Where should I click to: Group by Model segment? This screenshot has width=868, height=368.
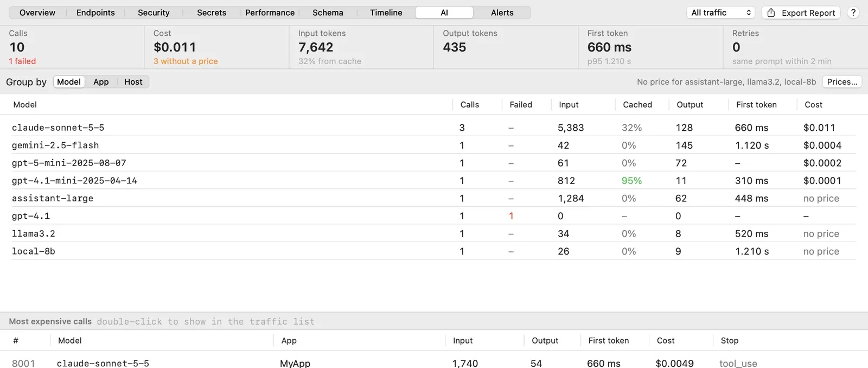click(x=69, y=82)
